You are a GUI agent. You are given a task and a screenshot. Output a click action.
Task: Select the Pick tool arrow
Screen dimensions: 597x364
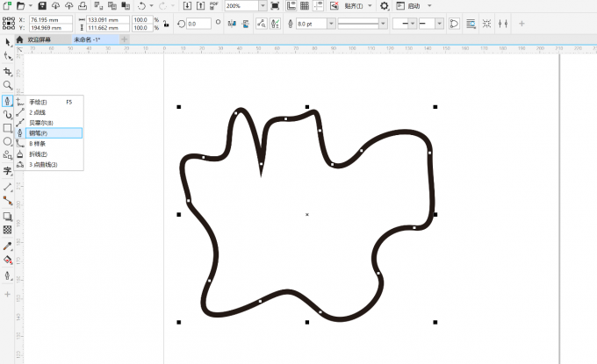tap(8, 42)
